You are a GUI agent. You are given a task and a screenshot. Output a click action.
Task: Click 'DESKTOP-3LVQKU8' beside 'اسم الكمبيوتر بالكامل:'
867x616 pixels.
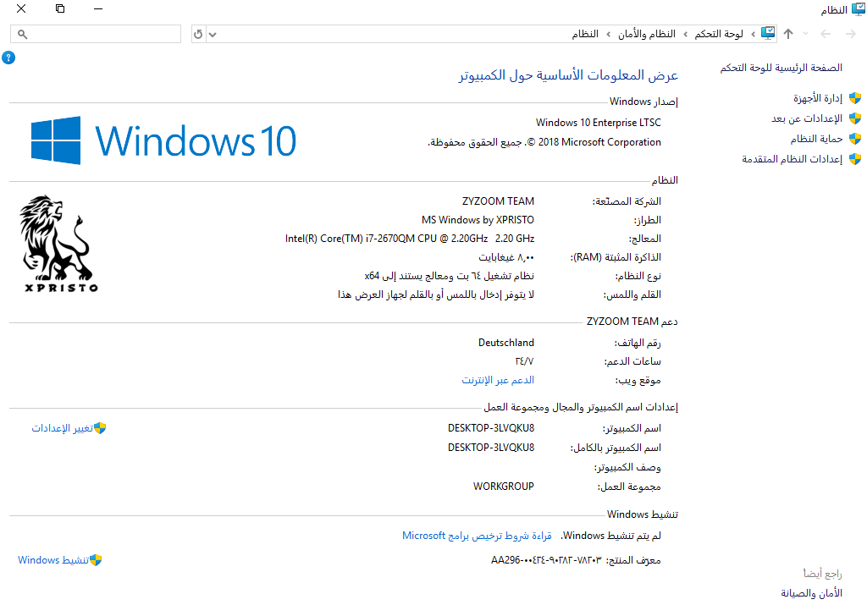(x=491, y=448)
